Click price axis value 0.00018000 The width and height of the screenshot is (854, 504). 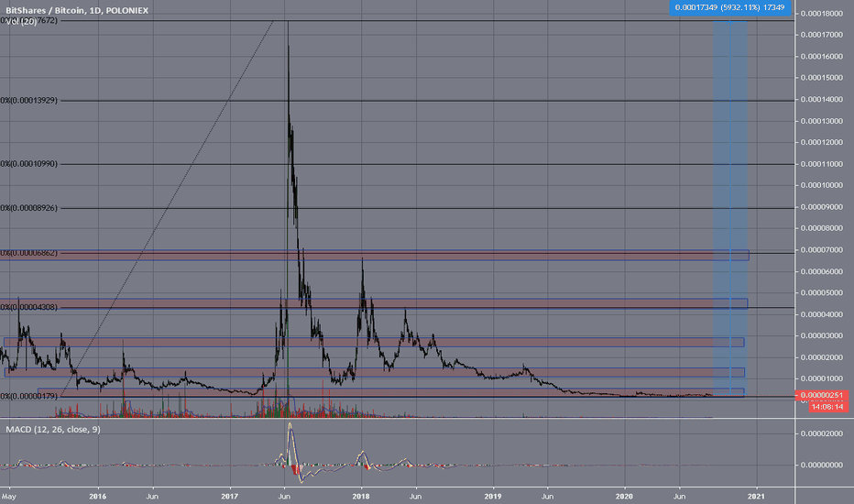(822, 13)
